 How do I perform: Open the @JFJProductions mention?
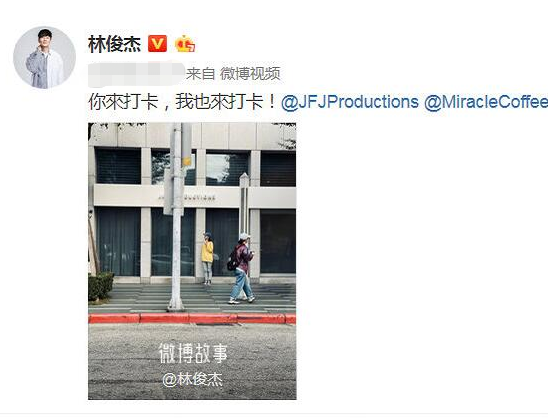pyautogui.click(x=349, y=102)
